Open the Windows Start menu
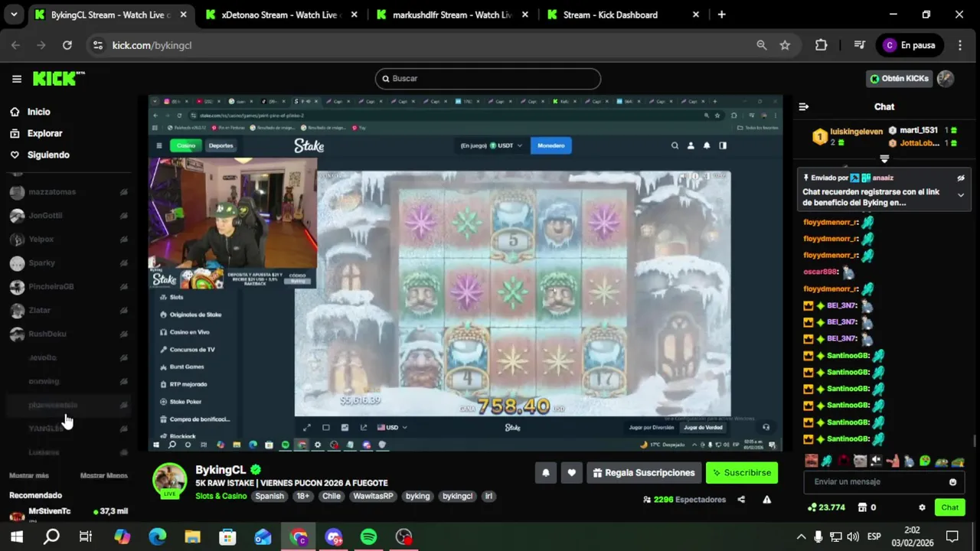 coord(16,537)
